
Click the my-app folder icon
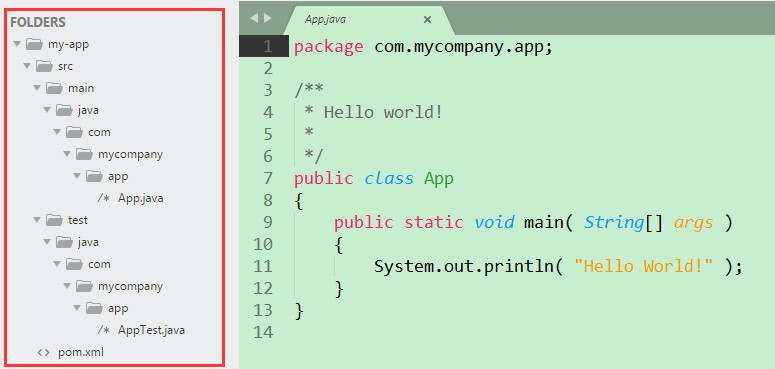(34, 44)
